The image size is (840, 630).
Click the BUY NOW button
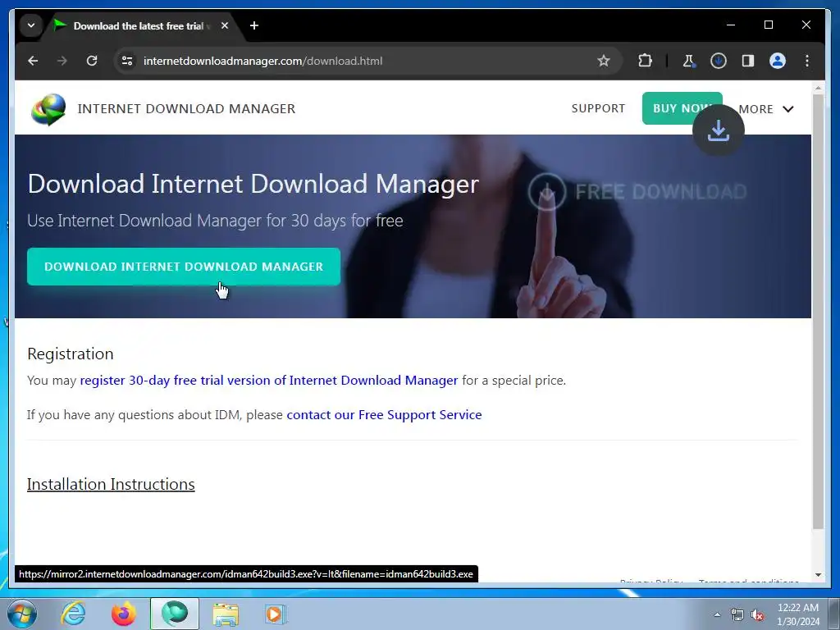(x=682, y=108)
